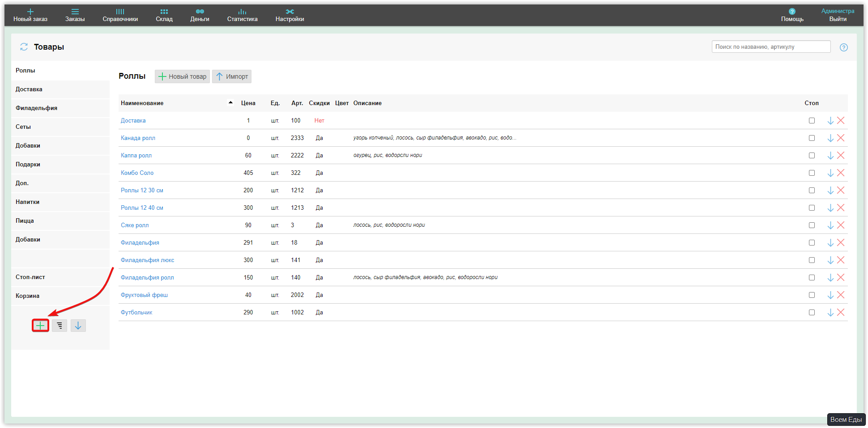Open the Канада ролл product link

click(x=138, y=138)
